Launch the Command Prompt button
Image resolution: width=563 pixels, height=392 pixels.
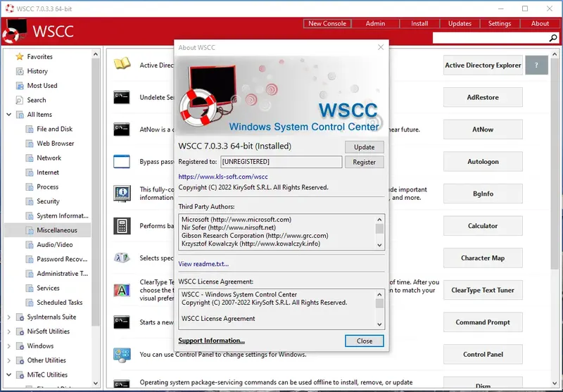click(x=483, y=322)
